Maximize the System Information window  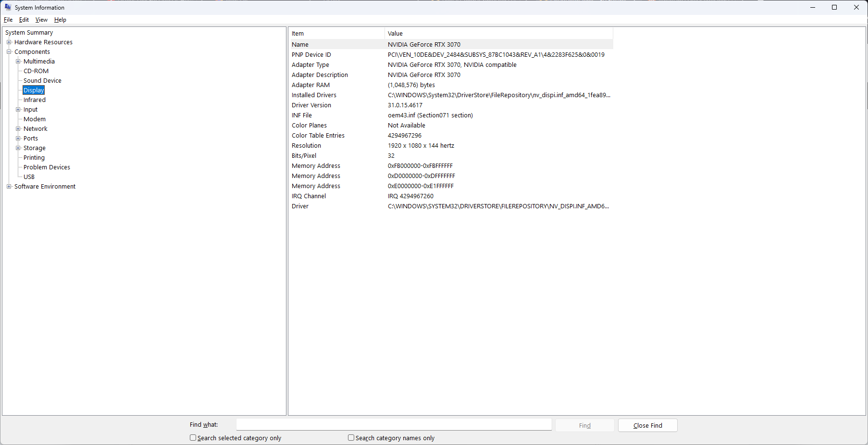[x=834, y=7]
